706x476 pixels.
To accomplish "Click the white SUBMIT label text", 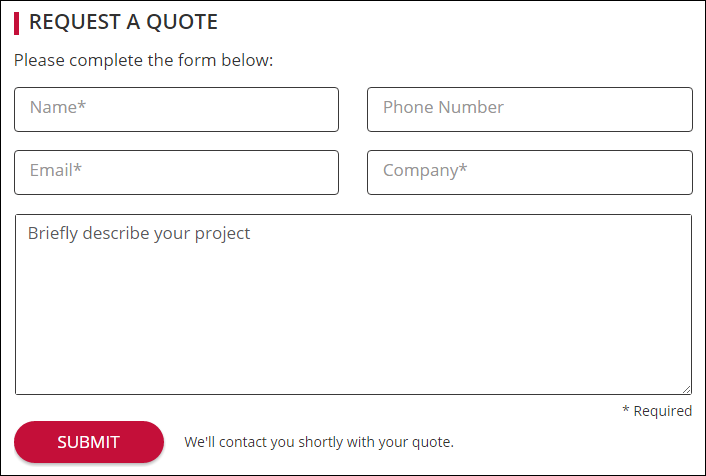I will pyautogui.click(x=88, y=442).
